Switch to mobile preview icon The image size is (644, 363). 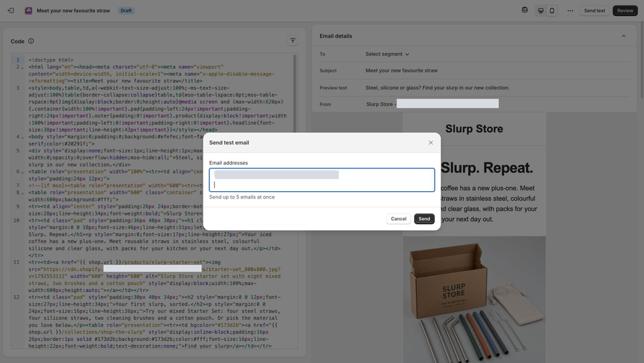[551, 11]
